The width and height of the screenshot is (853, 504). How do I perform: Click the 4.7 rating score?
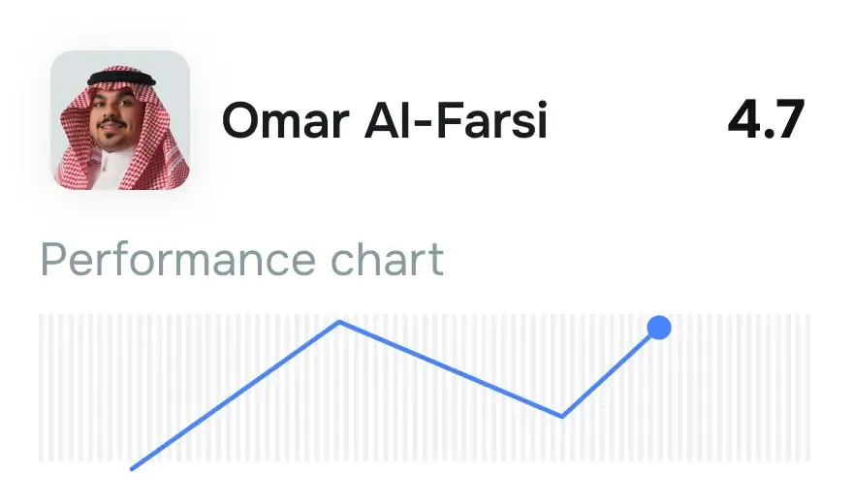click(766, 121)
